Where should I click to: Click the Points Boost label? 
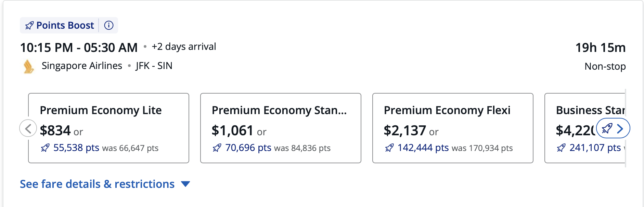pyautogui.click(x=65, y=26)
